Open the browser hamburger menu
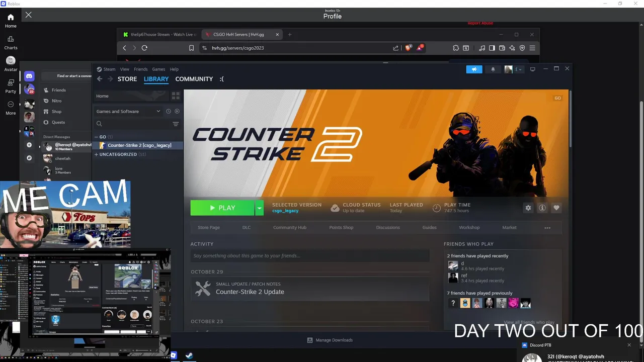 [532, 48]
